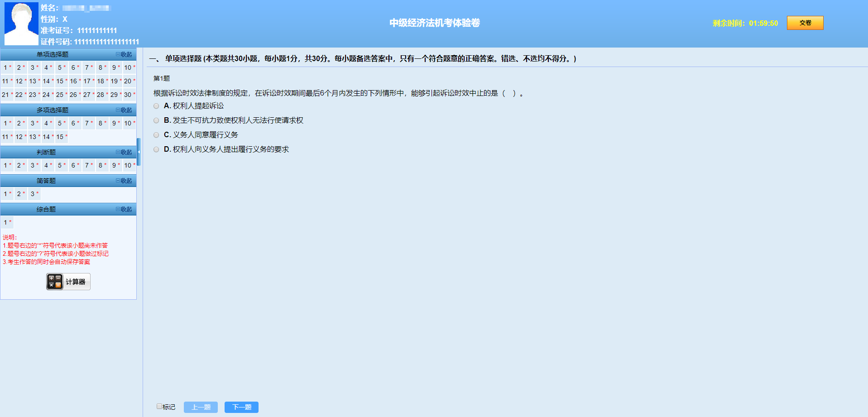Check the 标记 mark checkbox
868x417 pixels.
tap(159, 406)
